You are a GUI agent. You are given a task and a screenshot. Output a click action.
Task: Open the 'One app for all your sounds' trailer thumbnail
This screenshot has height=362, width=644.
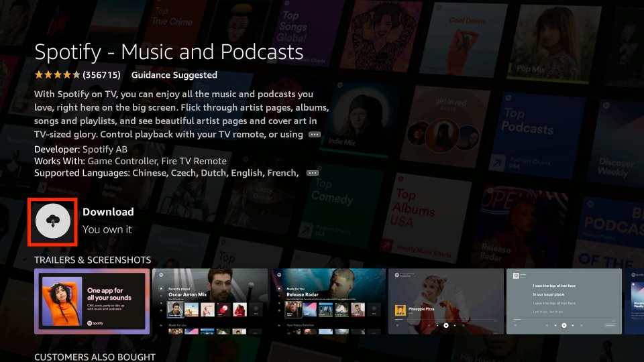click(x=92, y=301)
